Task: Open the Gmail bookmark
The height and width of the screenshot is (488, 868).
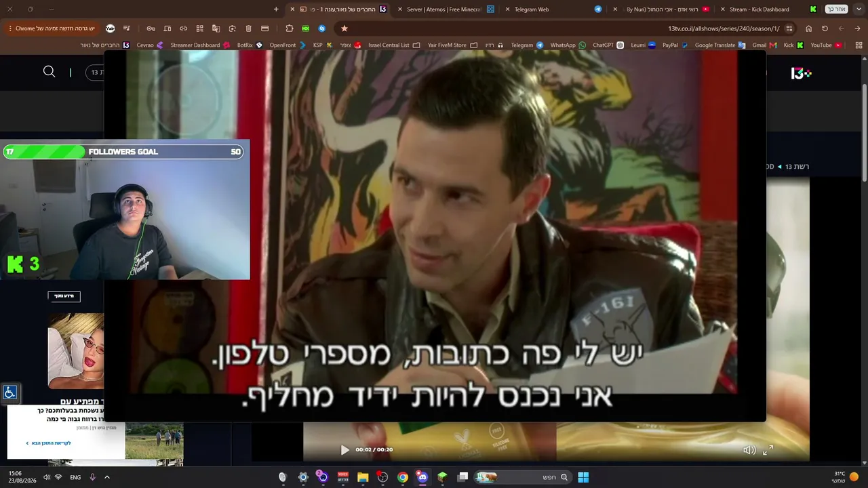Action: click(764, 45)
